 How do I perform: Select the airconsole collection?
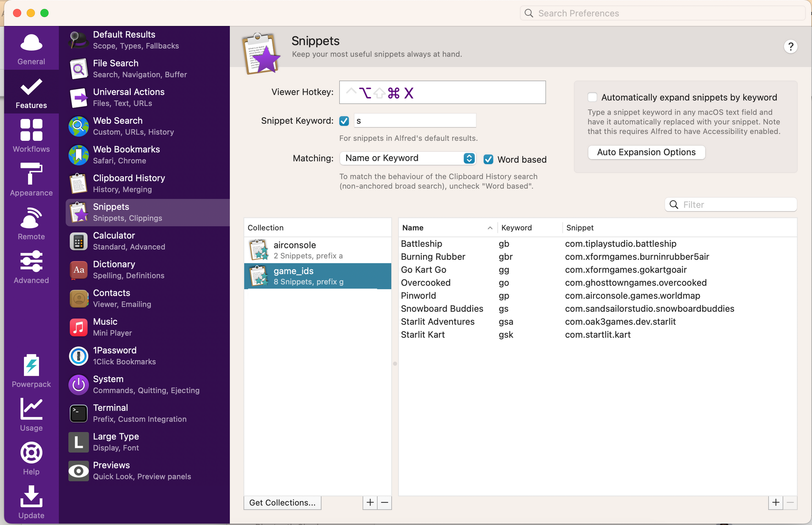point(317,250)
